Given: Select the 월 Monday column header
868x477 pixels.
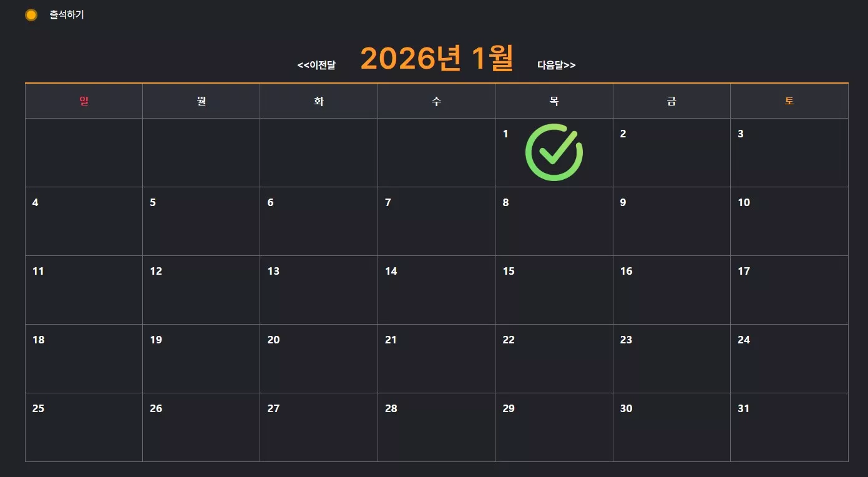Looking at the screenshot, I should pos(202,101).
